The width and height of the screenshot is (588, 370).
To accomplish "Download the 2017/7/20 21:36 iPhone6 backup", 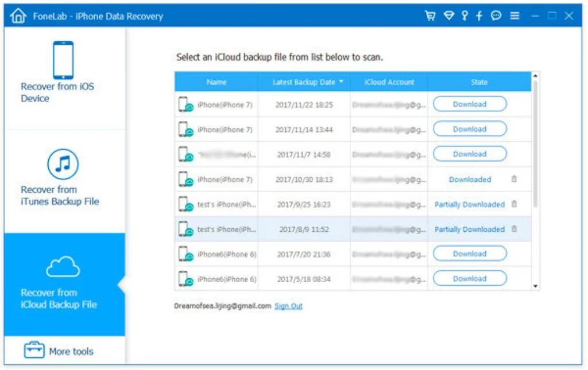I will click(470, 254).
